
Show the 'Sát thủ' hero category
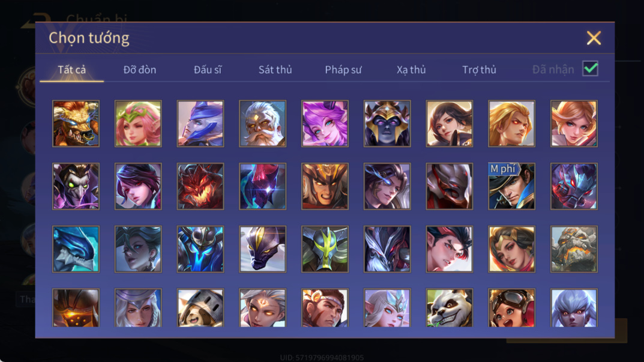[275, 70]
